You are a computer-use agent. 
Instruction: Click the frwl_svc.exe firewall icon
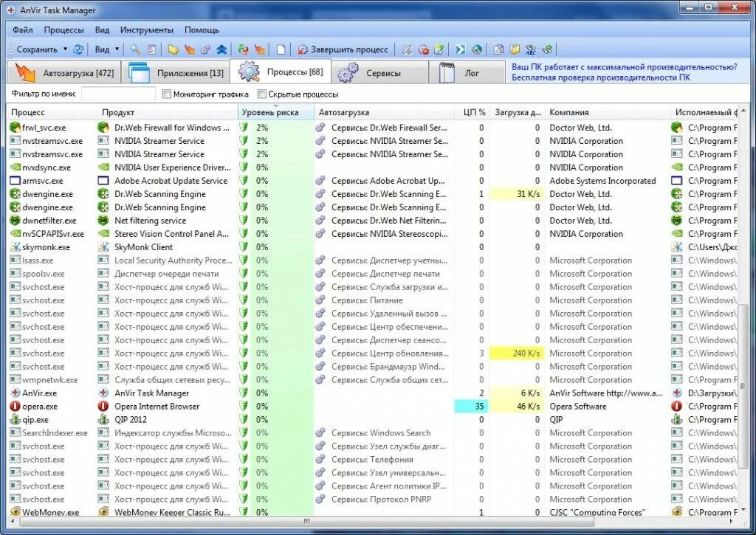pos(15,127)
